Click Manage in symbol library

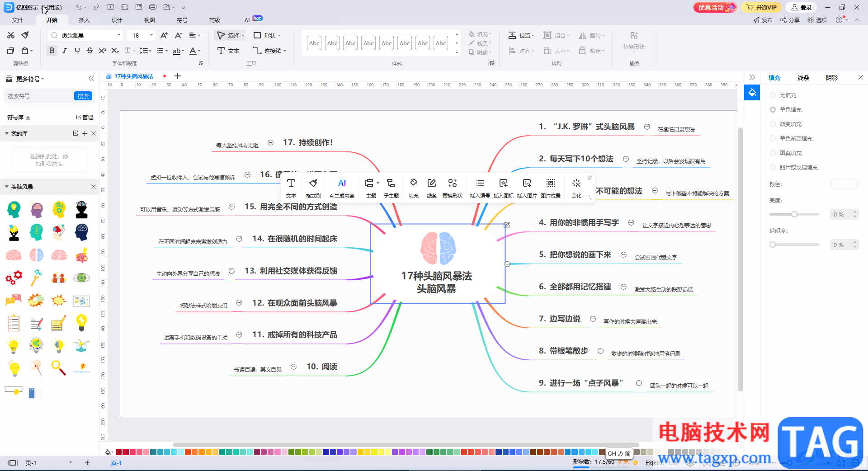click(x=85, y=117)
